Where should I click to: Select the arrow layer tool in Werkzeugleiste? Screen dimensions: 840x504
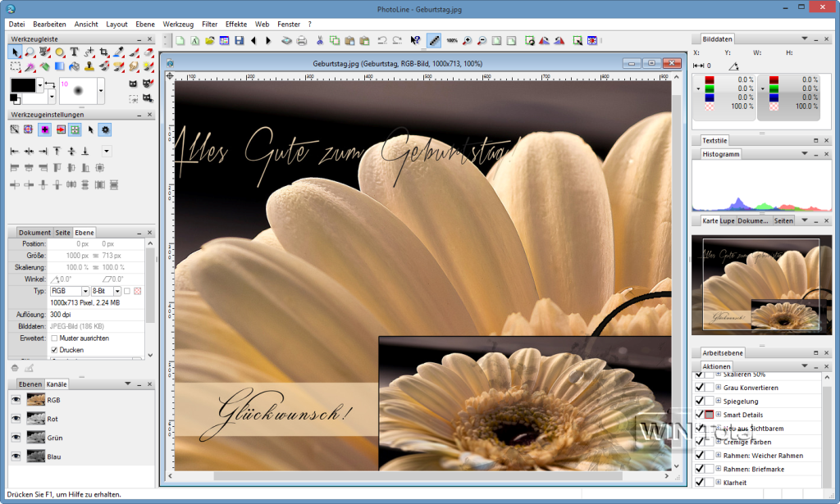pos(15,52)
